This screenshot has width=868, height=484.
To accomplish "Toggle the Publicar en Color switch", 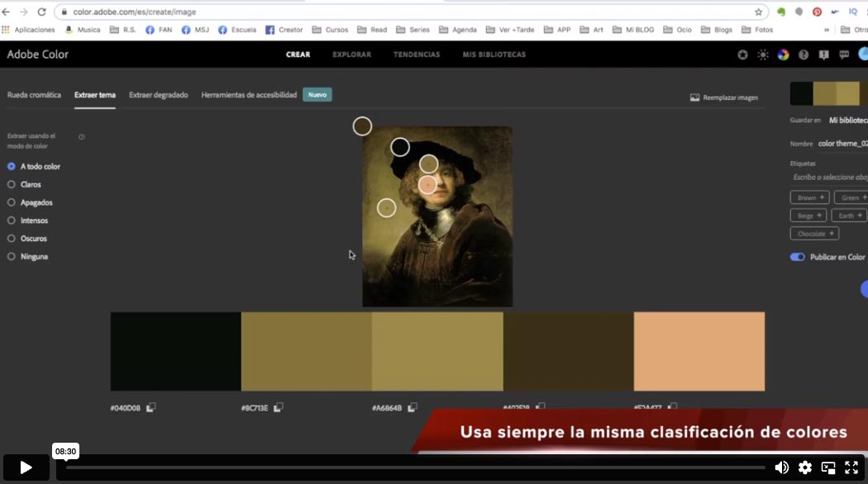I will [x=797, y=257].
